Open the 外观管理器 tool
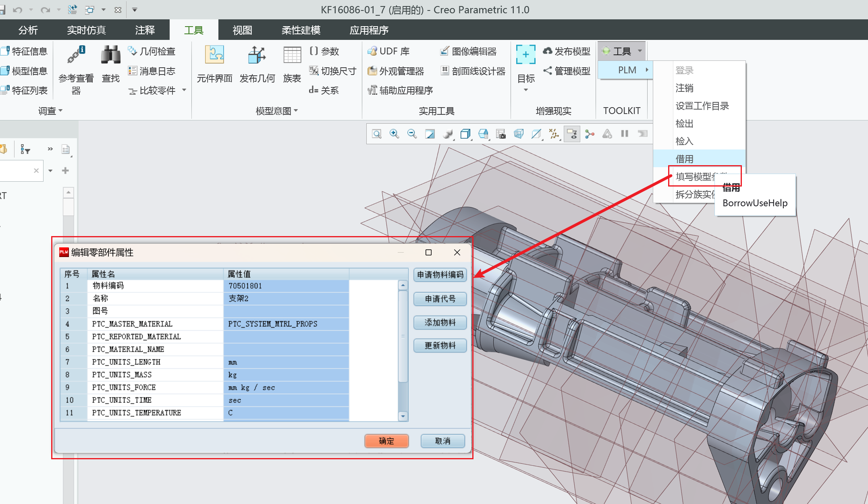This screenshot has height=504, width=868. pyautogui.click(x=396, y=71)
